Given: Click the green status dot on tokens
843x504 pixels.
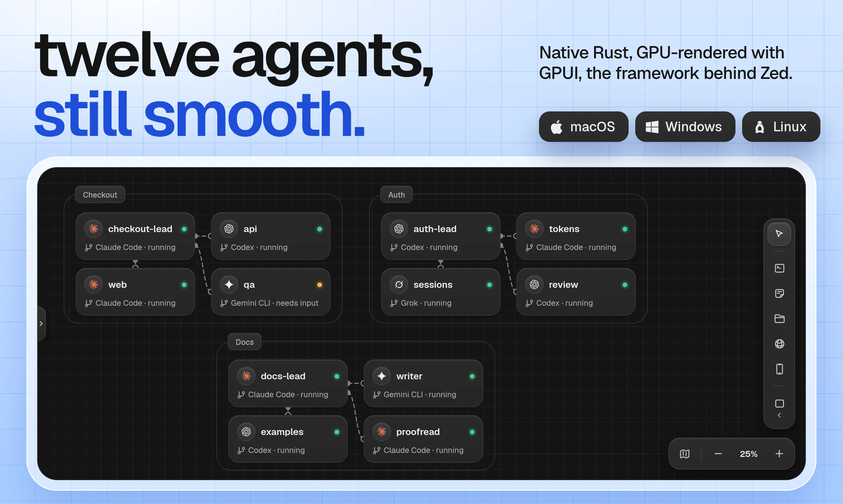Looking at the screenshot, I should pyautogui.click(x=625, y=229).
